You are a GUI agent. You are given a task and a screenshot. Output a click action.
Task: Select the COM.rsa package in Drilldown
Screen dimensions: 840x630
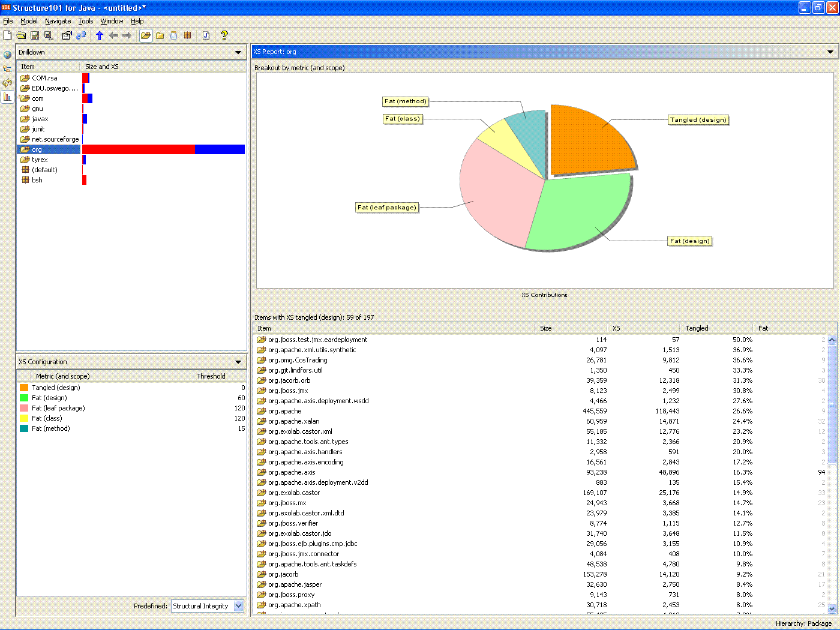click(44, 78)
